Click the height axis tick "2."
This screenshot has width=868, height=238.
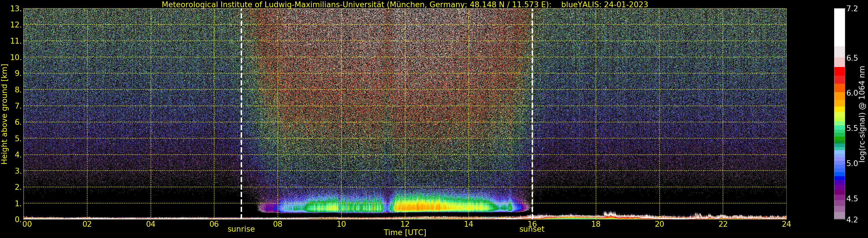(x=18, y=187)
